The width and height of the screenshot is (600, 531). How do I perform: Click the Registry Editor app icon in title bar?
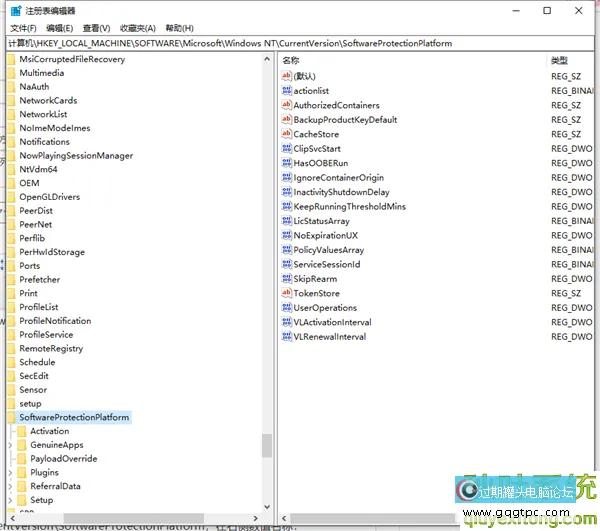click(16, 11)
